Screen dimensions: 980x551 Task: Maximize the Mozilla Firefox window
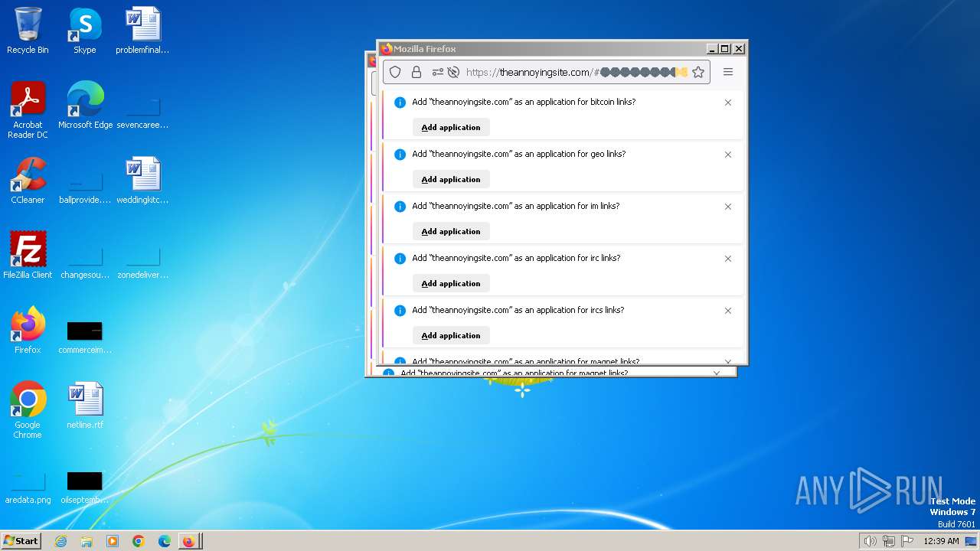click(725, 48)
